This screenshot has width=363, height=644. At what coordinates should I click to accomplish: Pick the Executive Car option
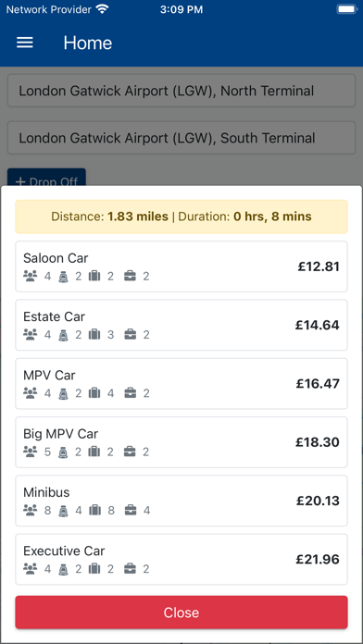pos(181,559)
